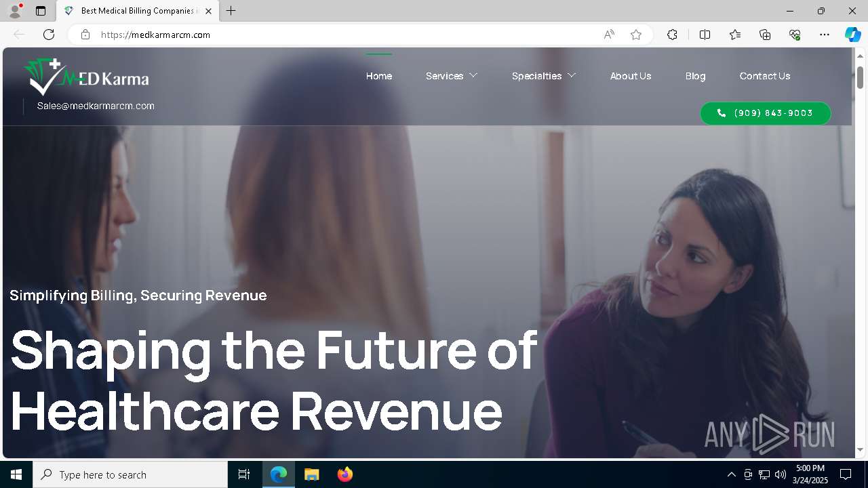Open the Collections icon

coord(765,35)
